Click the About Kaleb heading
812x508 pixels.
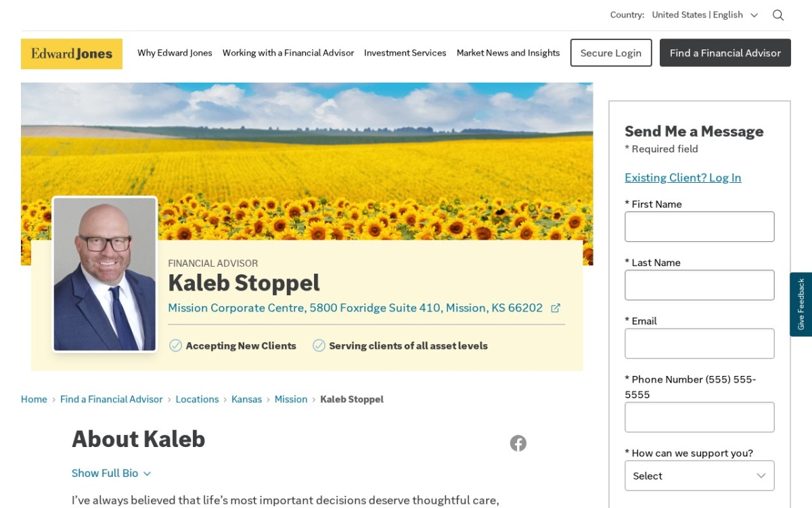138,439
